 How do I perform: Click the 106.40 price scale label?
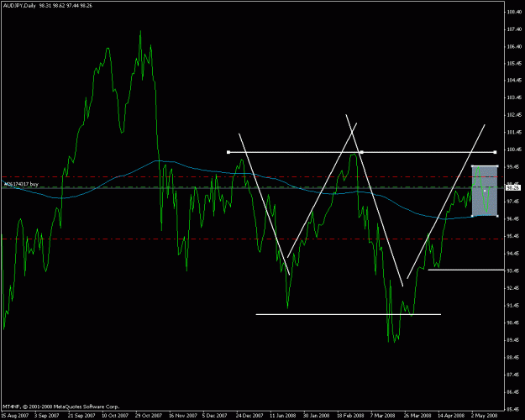514,46
